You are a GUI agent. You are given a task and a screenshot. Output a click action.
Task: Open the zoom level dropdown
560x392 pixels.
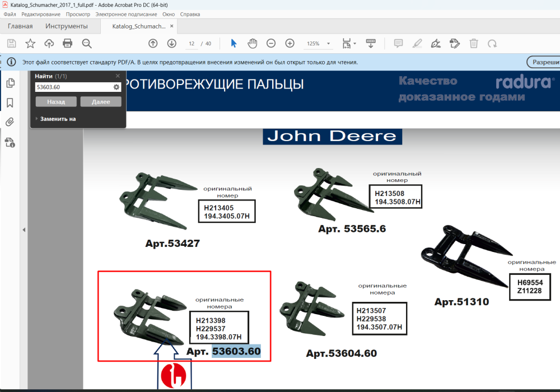coord(328,44)
